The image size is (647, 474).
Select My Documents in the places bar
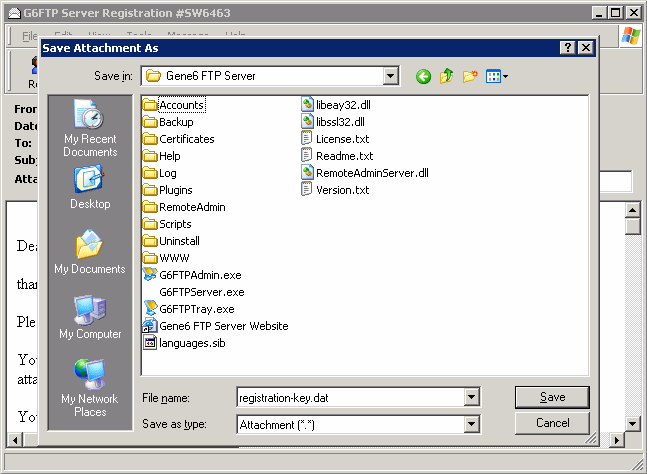[90, 252]
